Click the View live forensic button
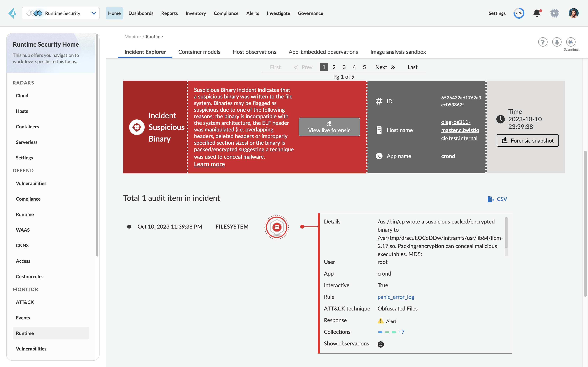The height and width of the screenshot is (367, 588). tap(329, 127)
